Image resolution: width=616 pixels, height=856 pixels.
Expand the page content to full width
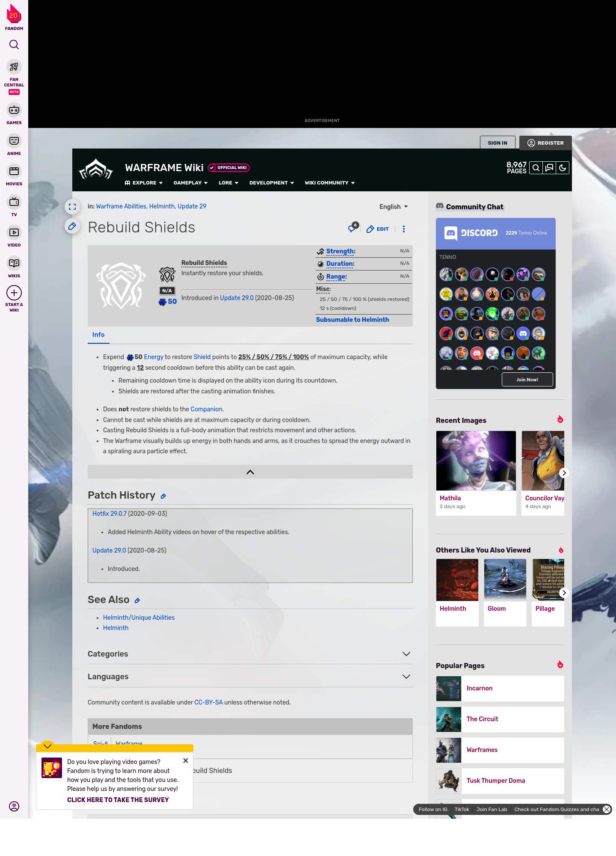[x=72, y=207]
